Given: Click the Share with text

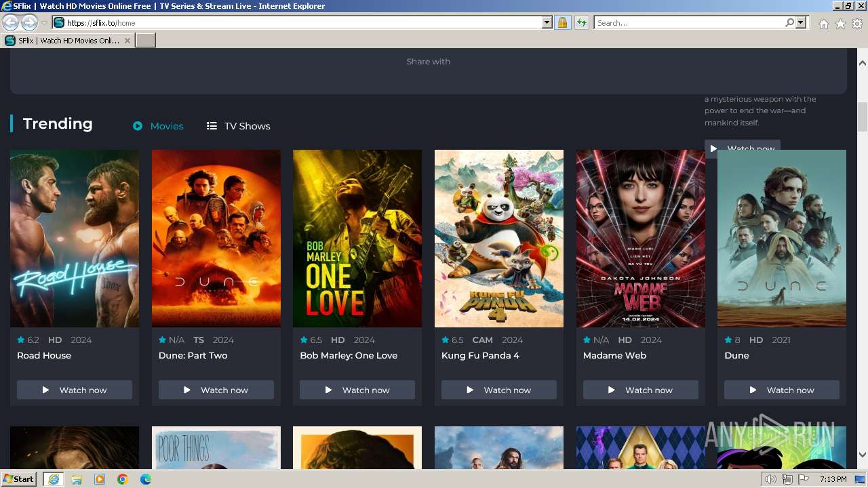Looking at the screenshot, I should pos(428,61).
